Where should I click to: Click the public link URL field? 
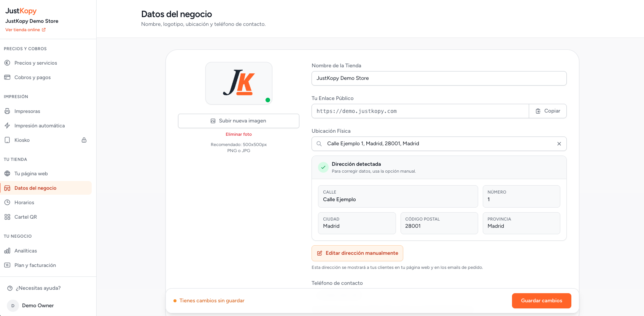pos(420,111)
